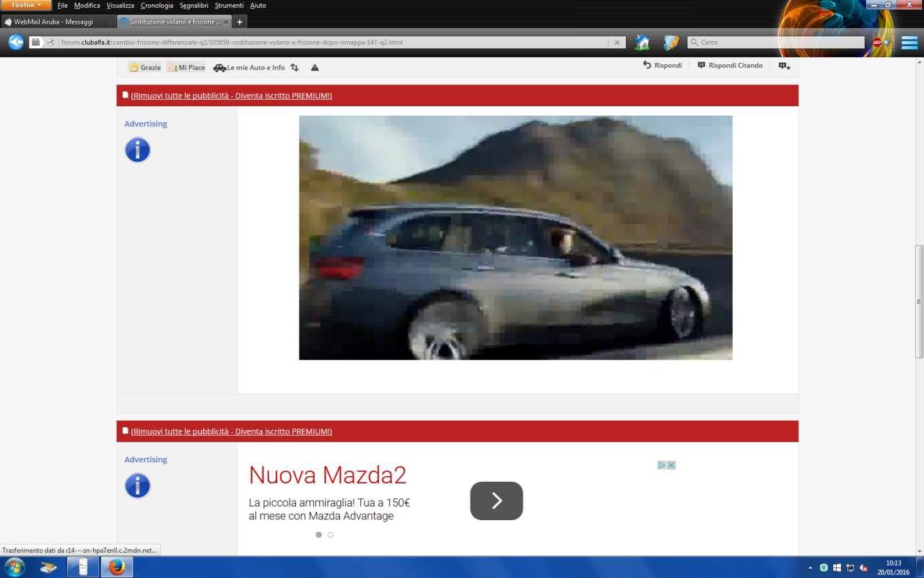924x578 pixels.
Task: Open the File menu
Action: pyautogui.click(x=63, y=6)
